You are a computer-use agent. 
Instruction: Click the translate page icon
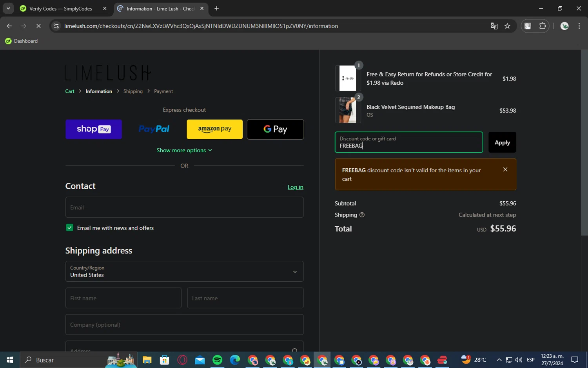tap(494, 26)
